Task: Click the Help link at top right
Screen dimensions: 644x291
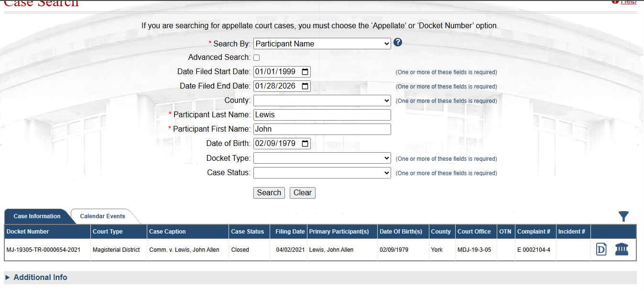Action: click(628, 2)
